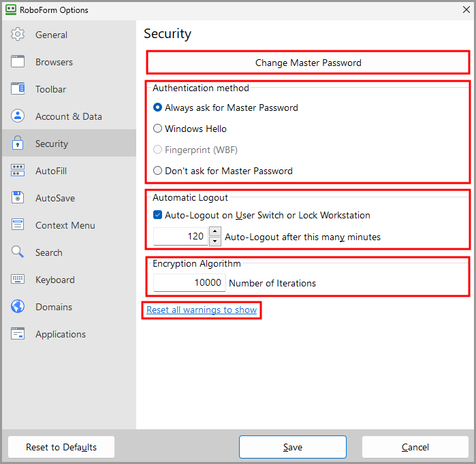Viewport: 476px width, 464px height.
Task: Click the 'Automatic Logout' group label
Action: [191, 197]
